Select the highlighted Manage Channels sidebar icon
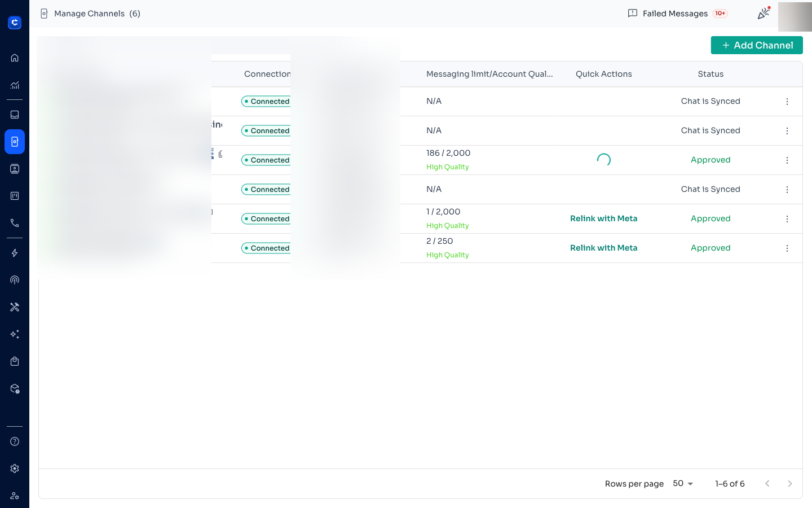Image resolution: width=812 pixels, height=508 pixels. click(15, 142)
